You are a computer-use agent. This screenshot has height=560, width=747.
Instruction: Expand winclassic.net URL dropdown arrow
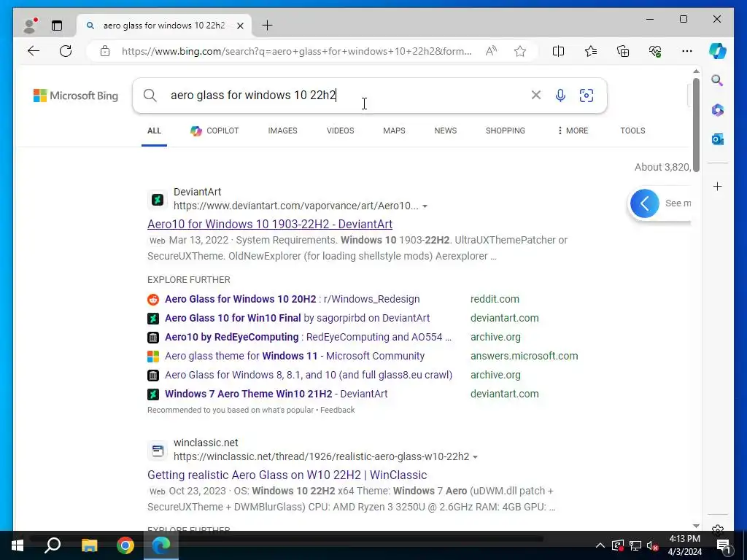pyautogui.click(x=475, y=456)
